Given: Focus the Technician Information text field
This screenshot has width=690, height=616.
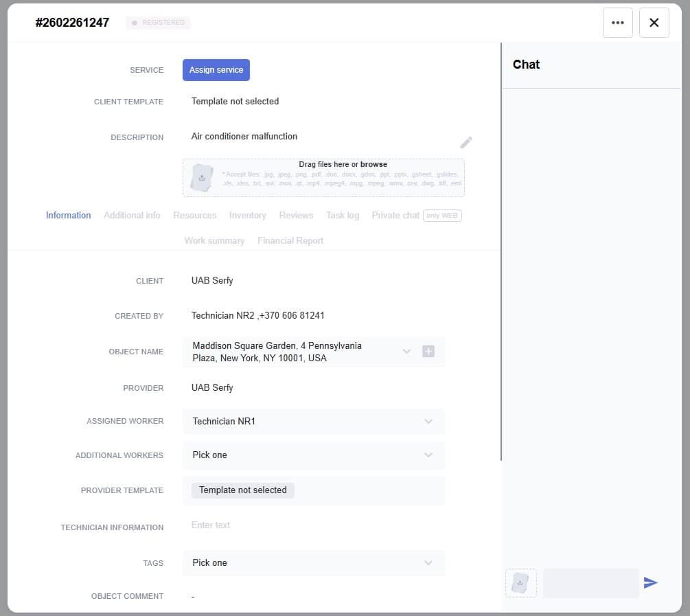Looking at the screenshot, I should pos(314,525).
